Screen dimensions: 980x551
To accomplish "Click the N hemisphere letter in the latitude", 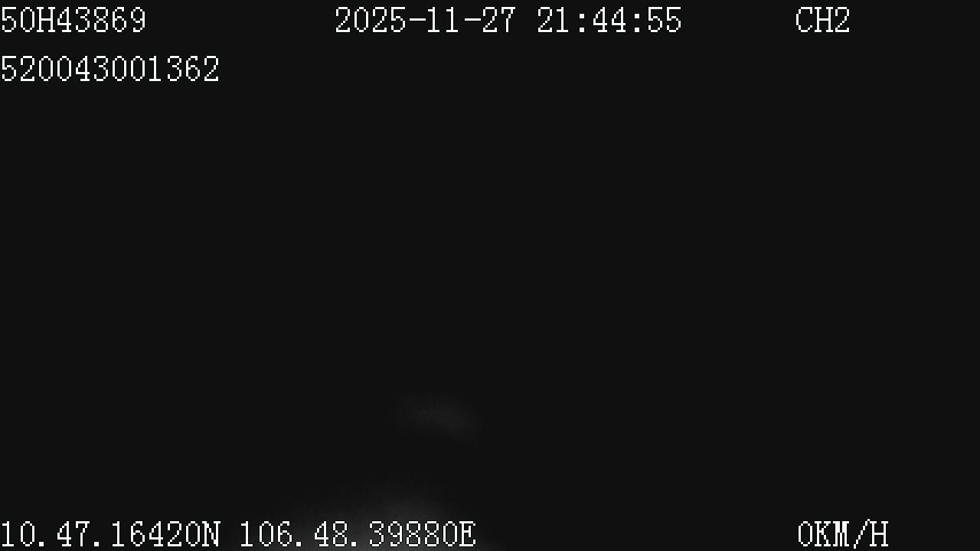I will click(211, 534).
